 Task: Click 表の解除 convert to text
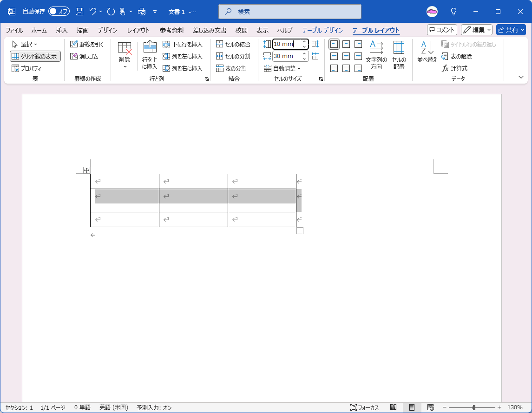point(457,56)
